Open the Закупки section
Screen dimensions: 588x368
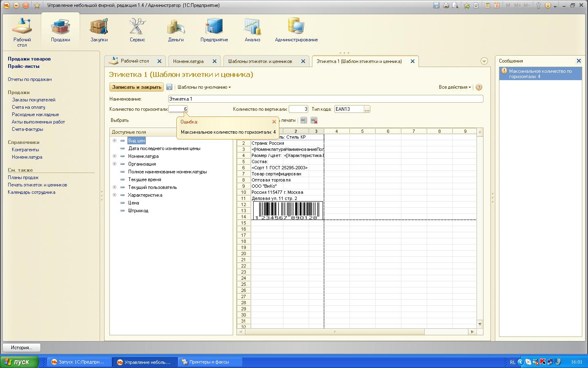click(x=99, y=30)
